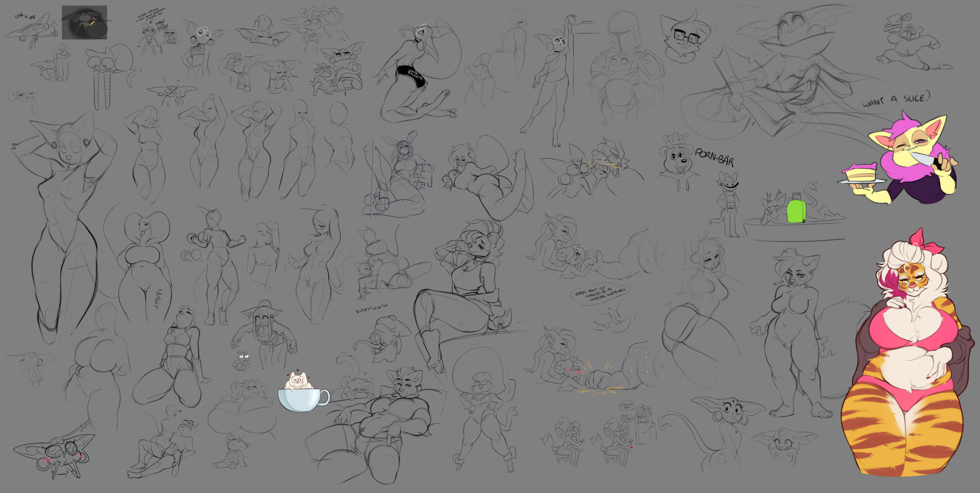Click the dark photo thumbnail at top left

[84, 22]
